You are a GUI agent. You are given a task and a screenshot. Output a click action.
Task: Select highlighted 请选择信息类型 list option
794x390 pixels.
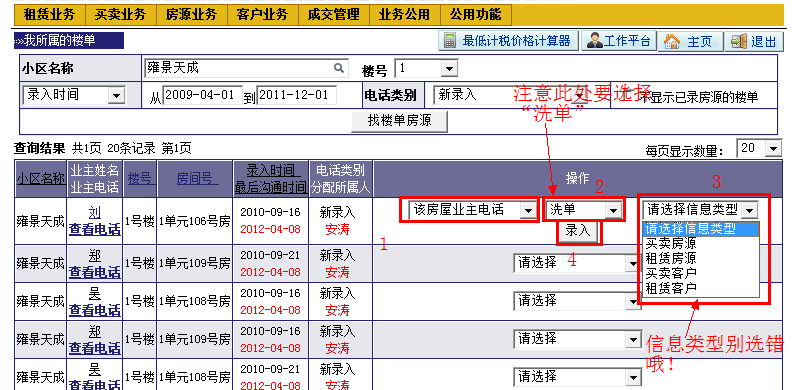(x=701, y=229)
